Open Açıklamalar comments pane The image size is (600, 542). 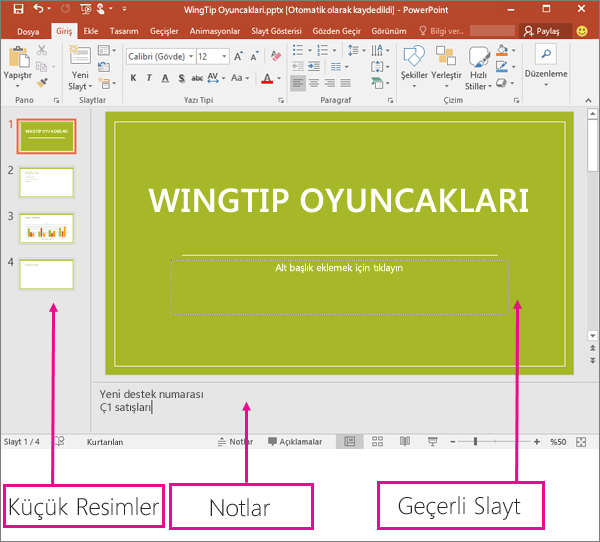point(295,442)
